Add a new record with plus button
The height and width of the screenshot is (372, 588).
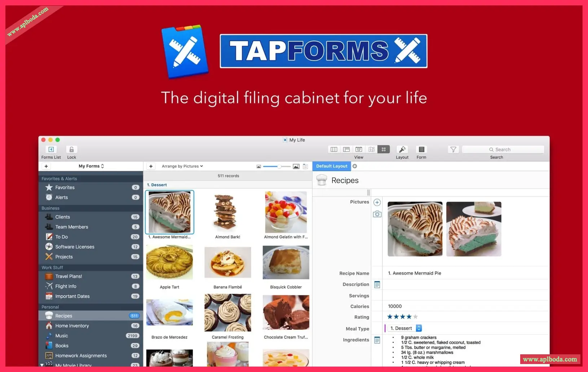151,166
